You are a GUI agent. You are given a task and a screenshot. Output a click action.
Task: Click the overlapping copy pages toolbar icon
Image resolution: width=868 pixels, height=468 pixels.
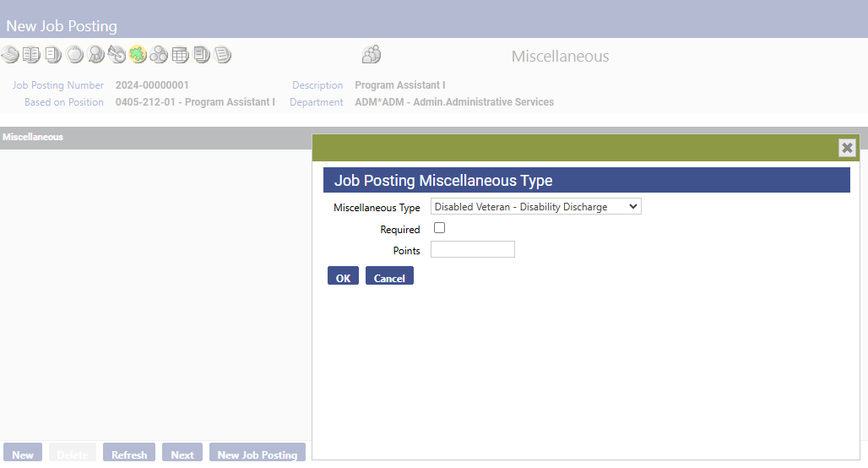tap(202, 55)
